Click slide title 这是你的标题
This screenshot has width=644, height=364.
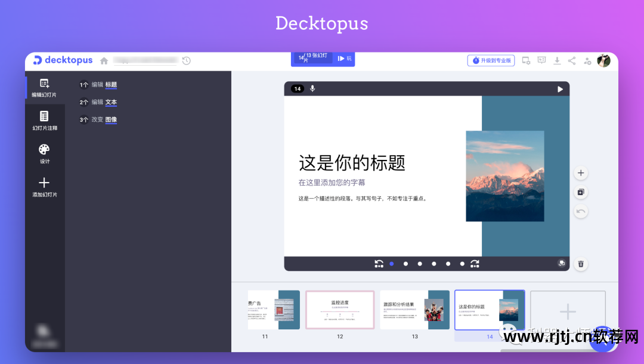(352, 163)
